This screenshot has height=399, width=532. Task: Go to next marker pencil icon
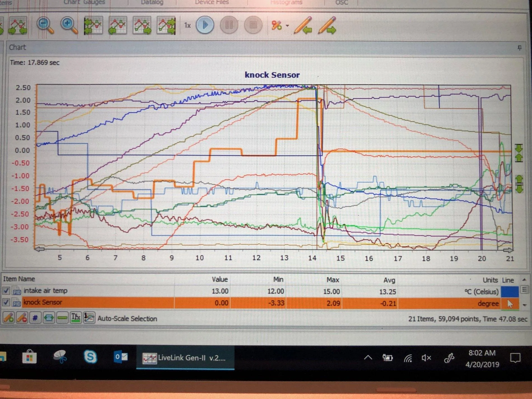pos(327,25)
